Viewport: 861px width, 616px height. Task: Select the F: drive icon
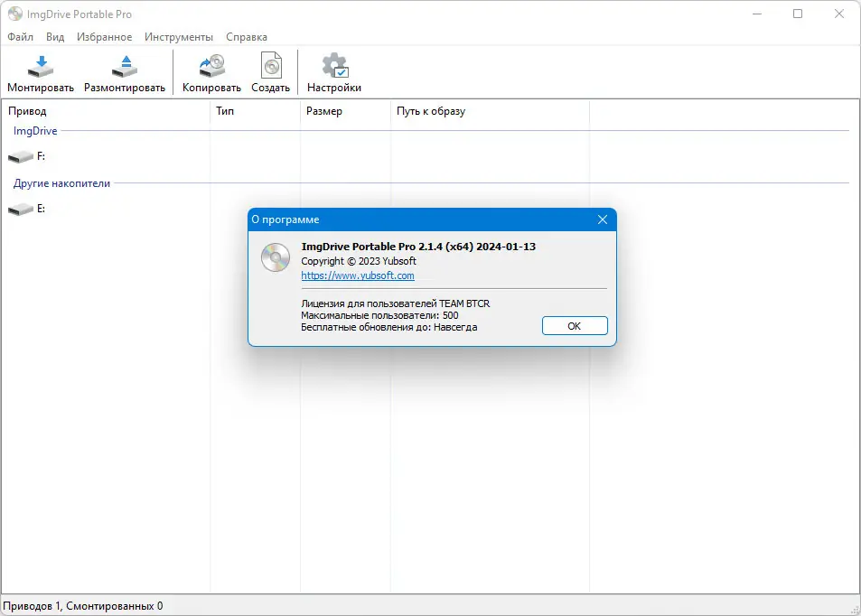pos(21,157)
